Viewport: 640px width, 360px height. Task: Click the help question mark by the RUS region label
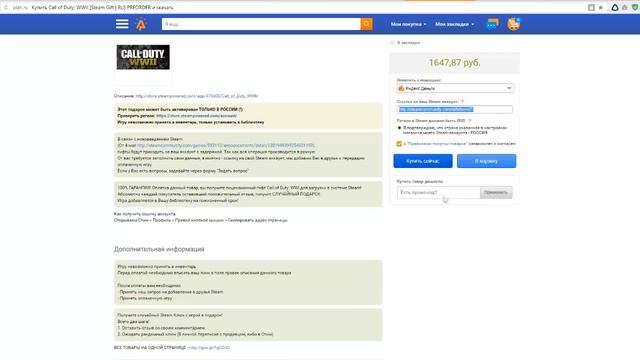point(469,121)
